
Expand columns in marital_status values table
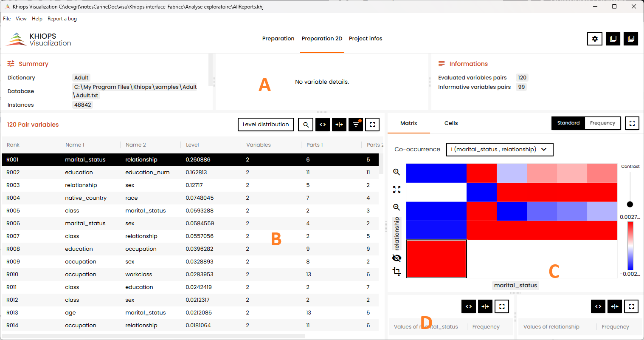tap(469, 306)
